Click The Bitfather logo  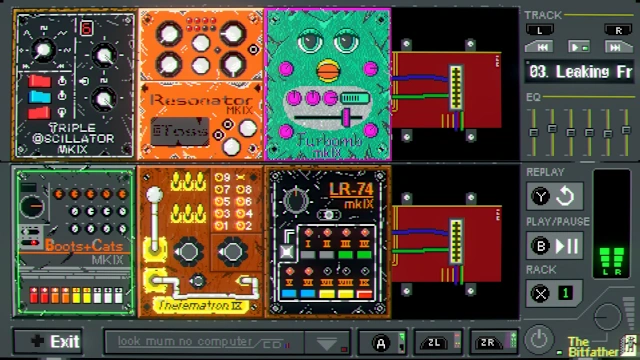(601, 347)
